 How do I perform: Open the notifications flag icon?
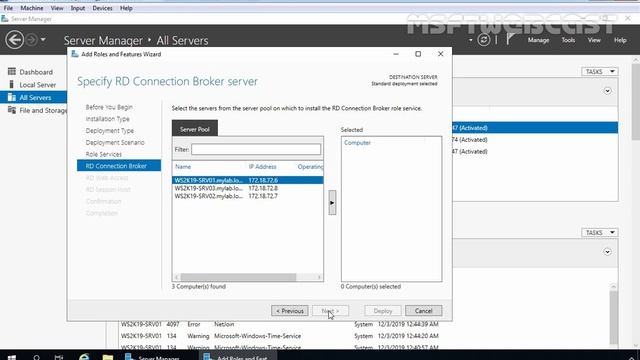coord(510,39)
